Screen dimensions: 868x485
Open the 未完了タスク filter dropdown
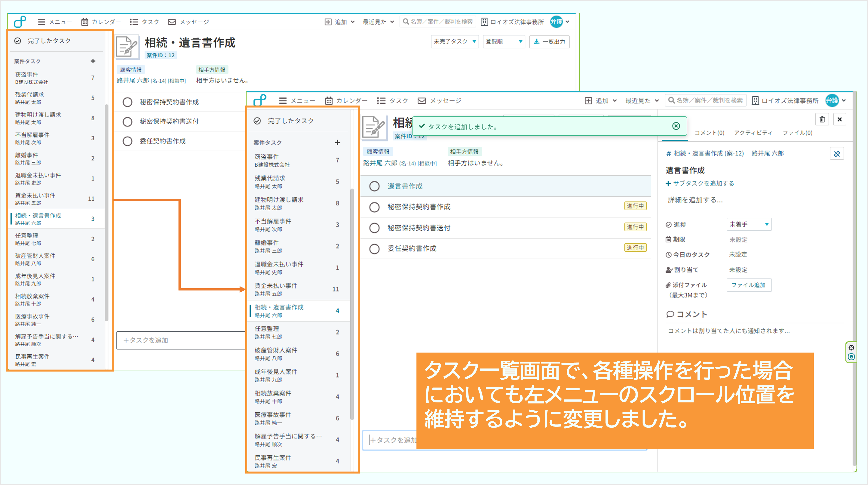[x=455, y=42]
